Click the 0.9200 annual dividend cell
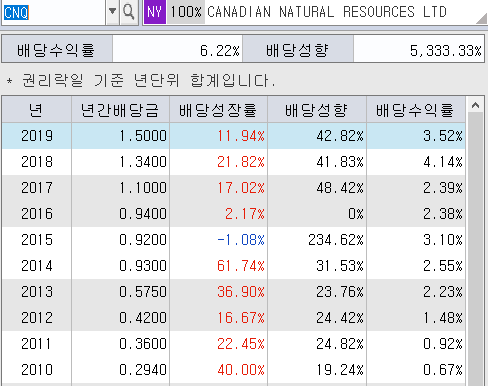488x386 pixels. coord(120,240)
